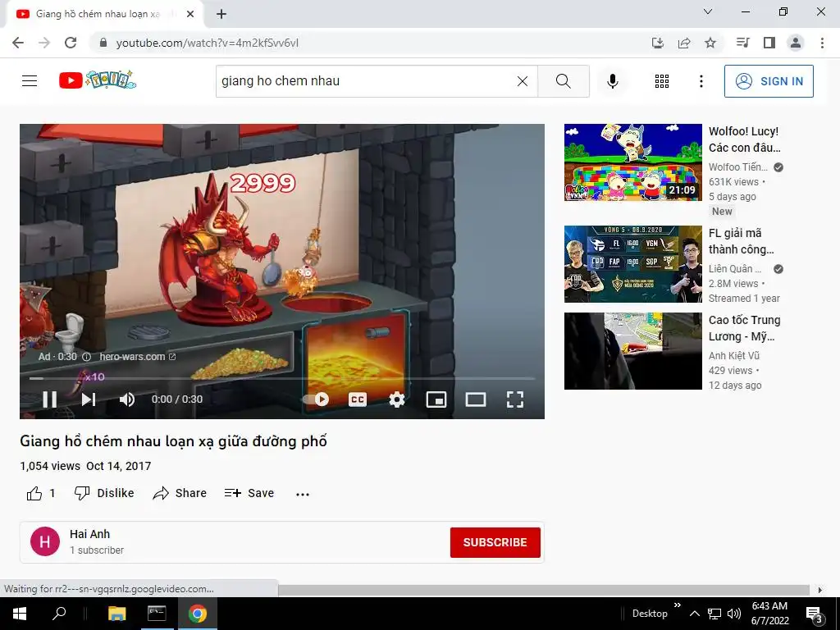
Task: Open the notification center icon
Action: [x=814, y=614]
